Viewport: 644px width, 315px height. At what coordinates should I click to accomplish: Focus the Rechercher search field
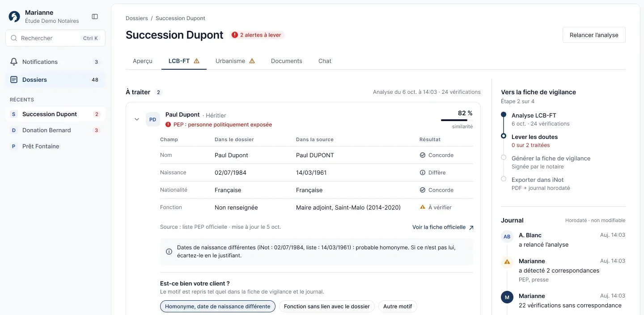click(55, 38)
